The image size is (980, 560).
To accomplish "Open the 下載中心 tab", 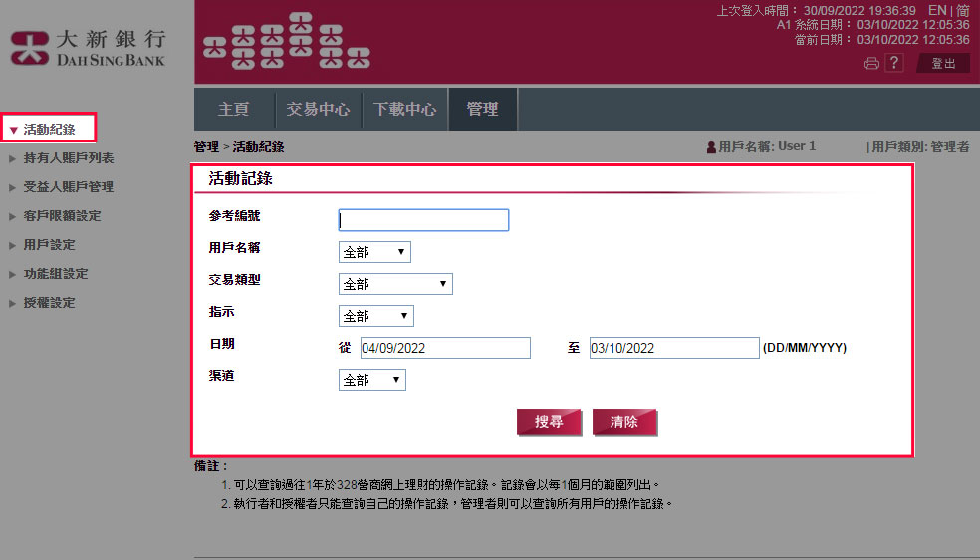I will (405, 109).
